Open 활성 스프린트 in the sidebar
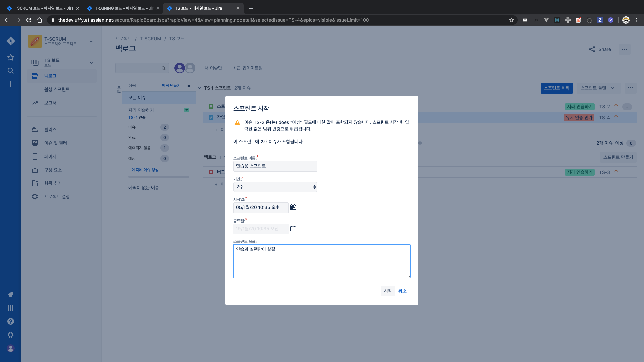 (57, 89)
